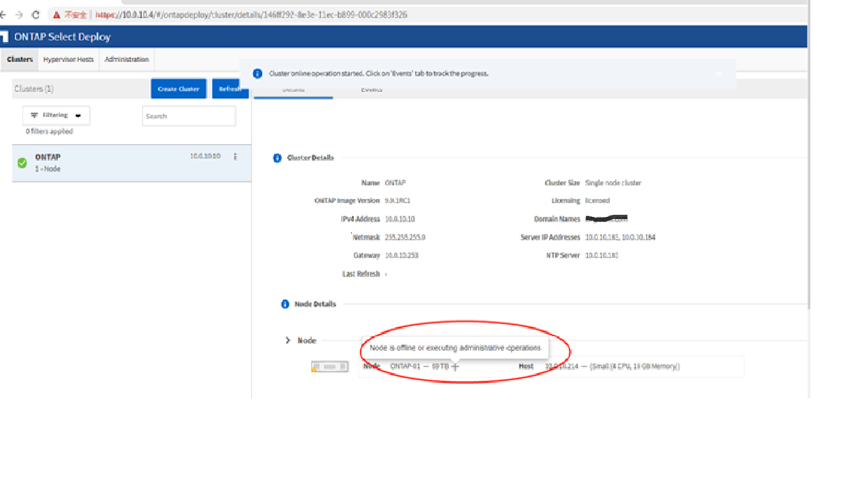Switch to the Hypervisor Hosts tab
Viewport: 855px width, 504px height.
[x=68, y=60]
